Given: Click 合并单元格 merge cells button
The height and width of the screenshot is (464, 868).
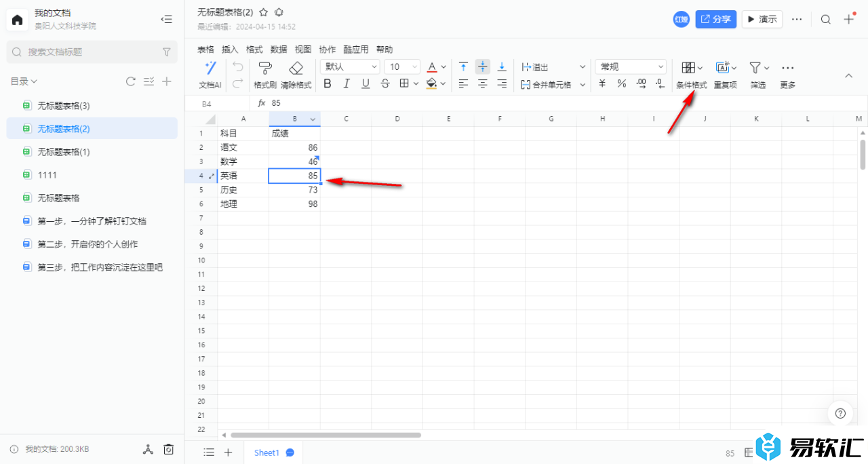Looking at the screenshot, I should 546,84.
